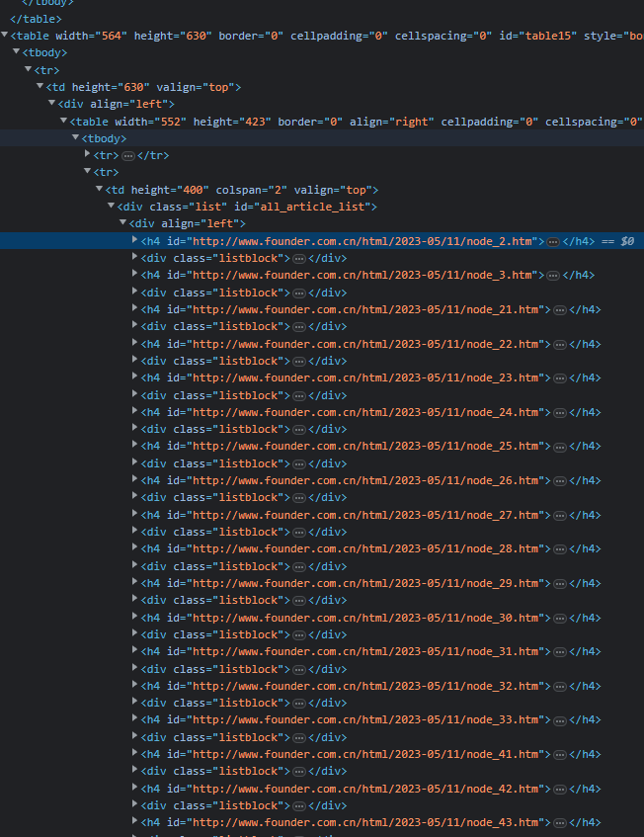Viewport: 644px width, 837px height.
Task: Select the height="423" attribute text
Action: tap(232, 122)
